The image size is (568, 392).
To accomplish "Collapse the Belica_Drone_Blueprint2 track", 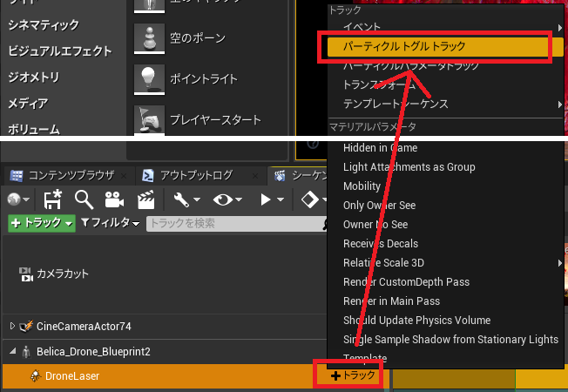I will point(13,351).
